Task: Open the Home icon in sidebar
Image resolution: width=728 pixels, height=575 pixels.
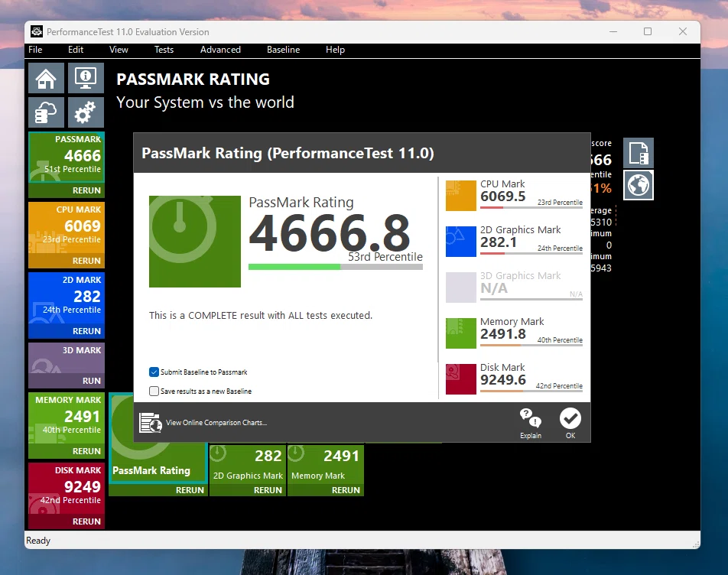Action: click(x=46, y=78)
